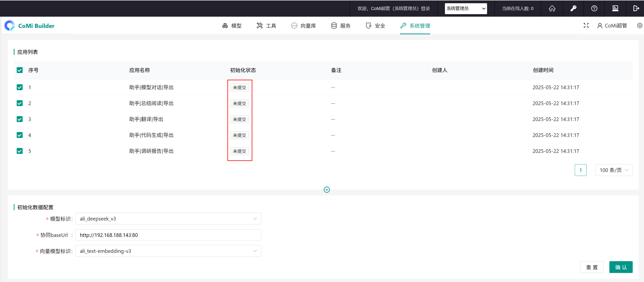Toggle fullscreen with the expand arrows icon
The width and height of the screenshot is (644, 282).
click(586, 25)
